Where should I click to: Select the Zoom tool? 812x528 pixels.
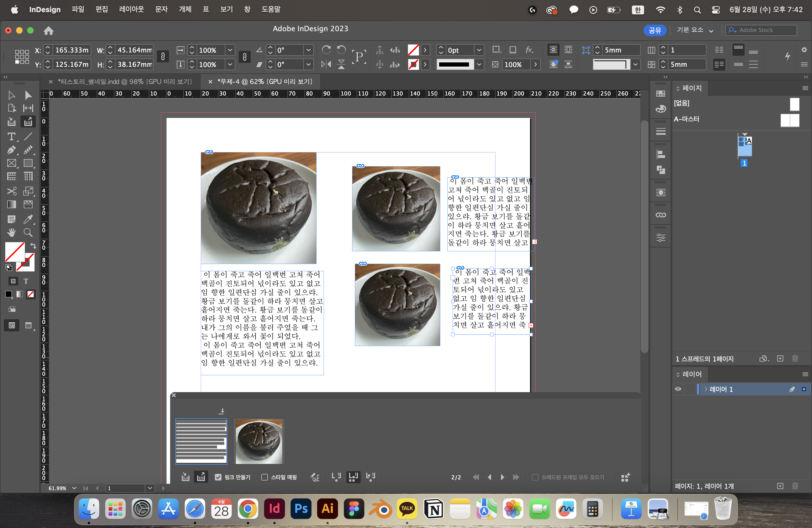coord(28,233)
